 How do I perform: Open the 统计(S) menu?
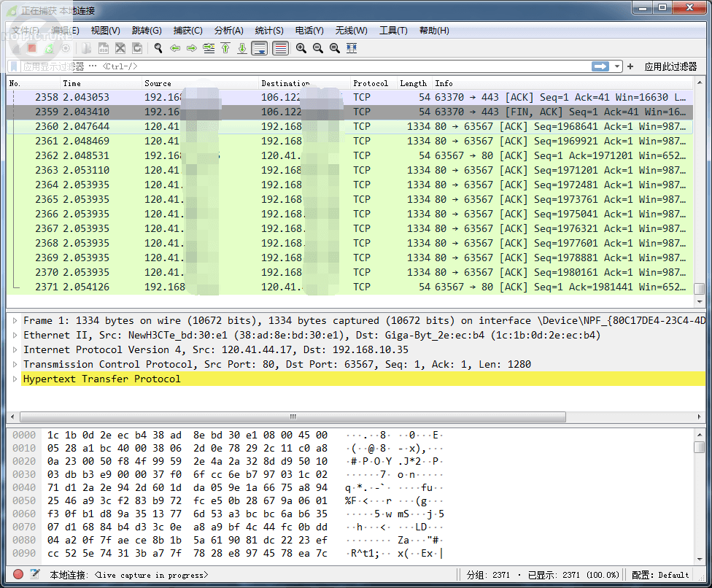269,31
